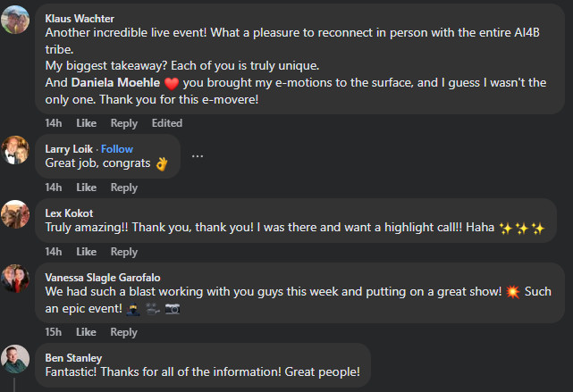Viewport: 573px width, 392px height.
Task: Click 15h timestamp on Vanessa's comment
Action: coord(54,332)
